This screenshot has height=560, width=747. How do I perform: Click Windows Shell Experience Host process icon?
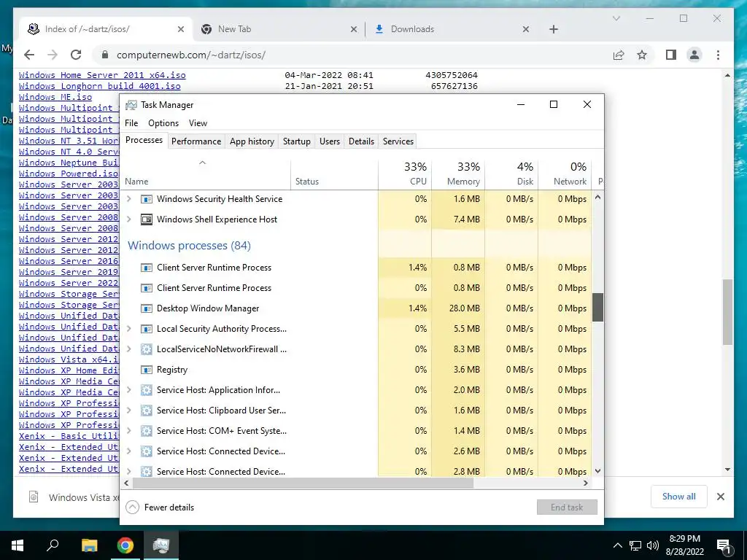[146, 219]
